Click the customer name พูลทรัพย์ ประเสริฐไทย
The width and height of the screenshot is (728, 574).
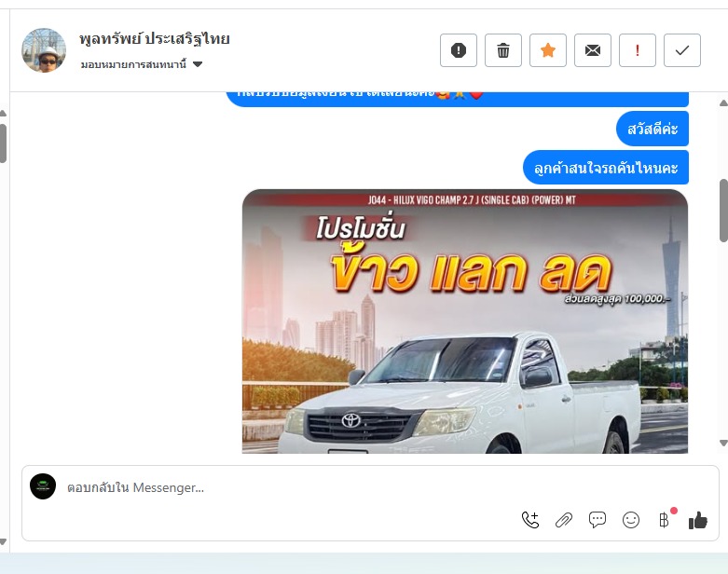155,38
